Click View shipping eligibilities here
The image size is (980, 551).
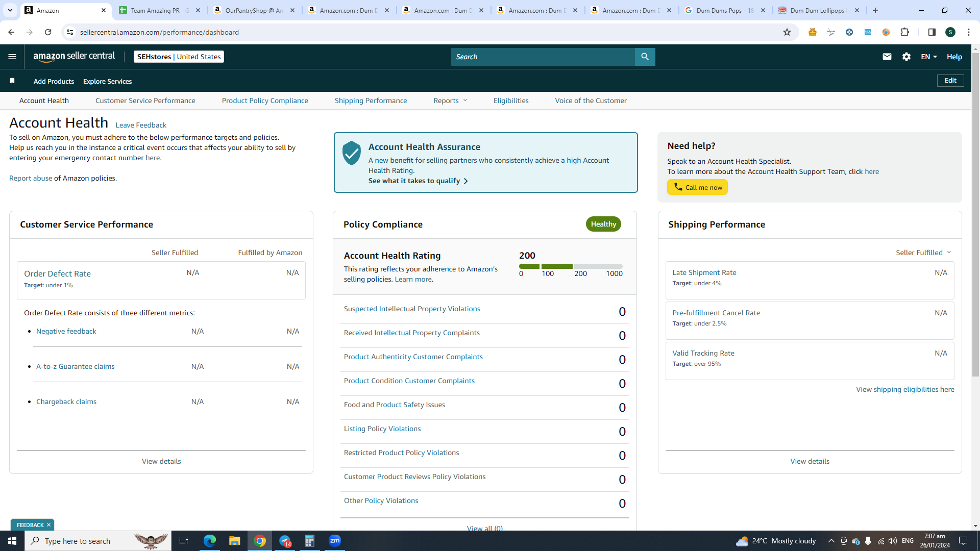pyautogui.click(x=905, y=389)
